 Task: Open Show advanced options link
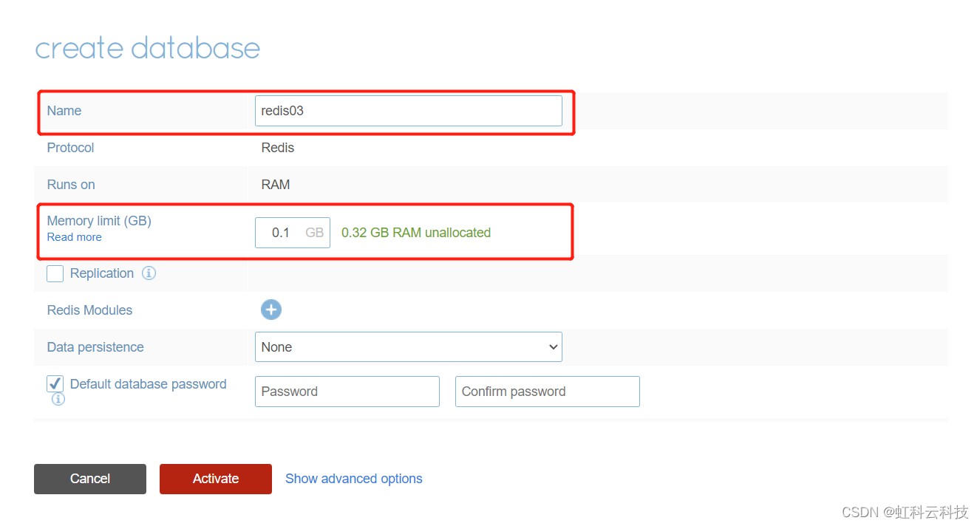tap(354, 479)
